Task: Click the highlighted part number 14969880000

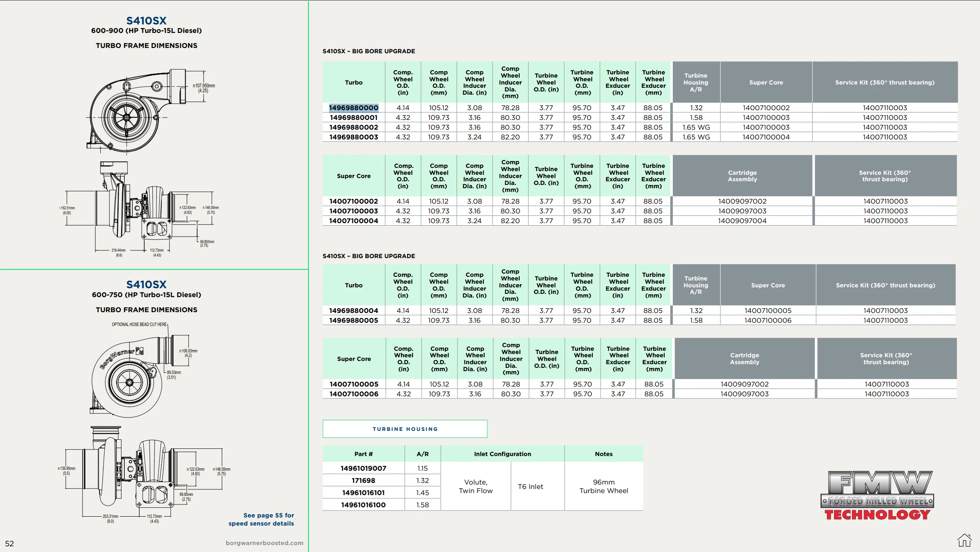Action: (353, 108)
